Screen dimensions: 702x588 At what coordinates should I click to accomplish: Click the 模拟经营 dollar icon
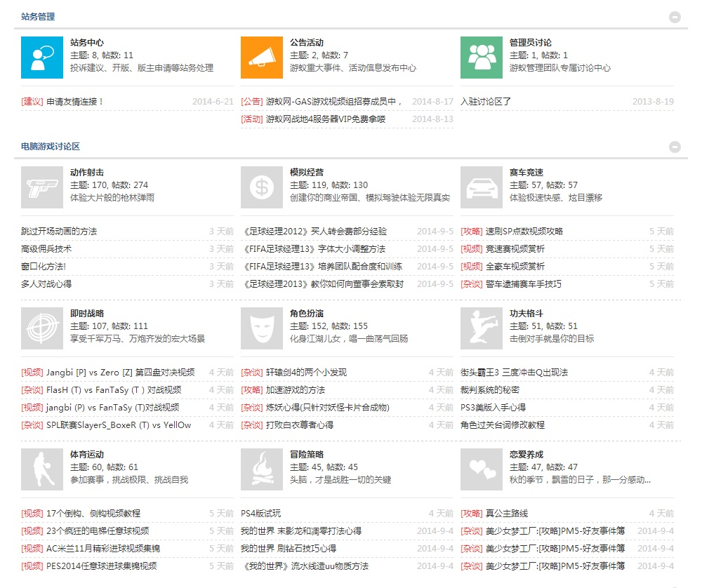click(262, 187)
